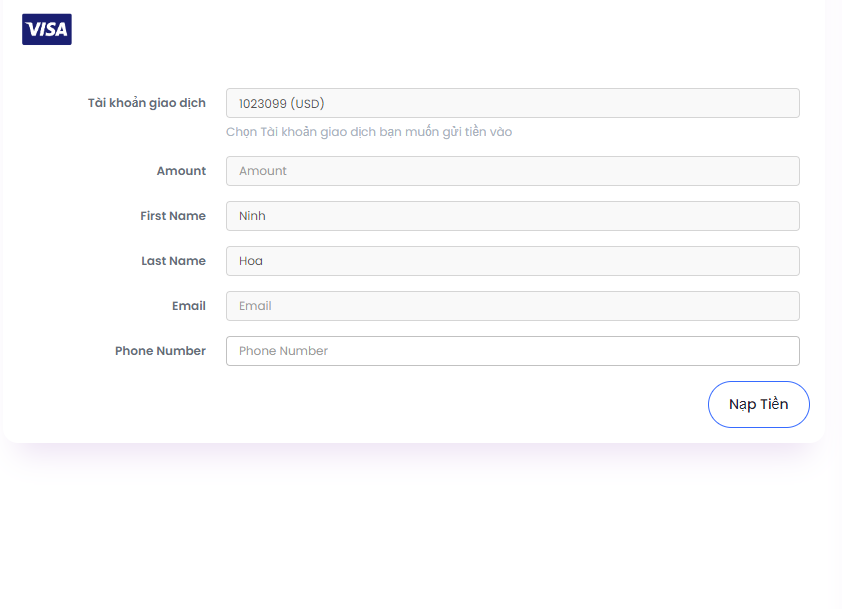This screenshot has width=842, height=609.
Task: Click the bold Last Name label
Action: coord(173,261)
